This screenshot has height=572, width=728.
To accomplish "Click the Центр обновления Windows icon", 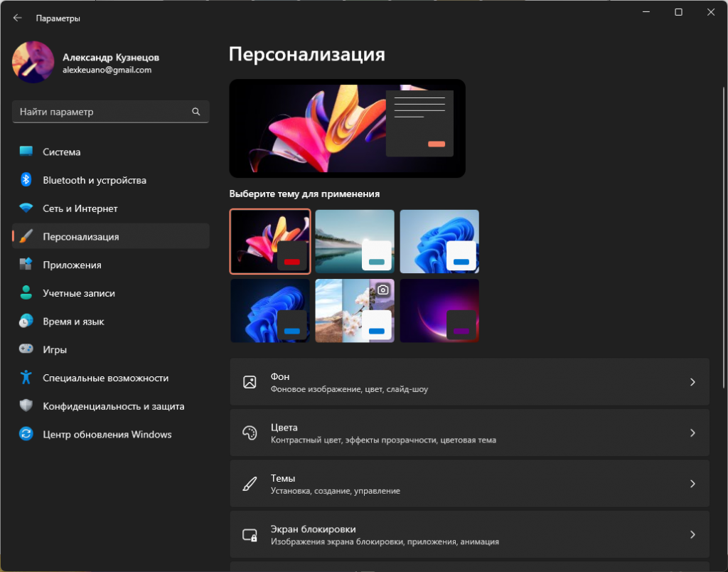I will pos(26,434).
